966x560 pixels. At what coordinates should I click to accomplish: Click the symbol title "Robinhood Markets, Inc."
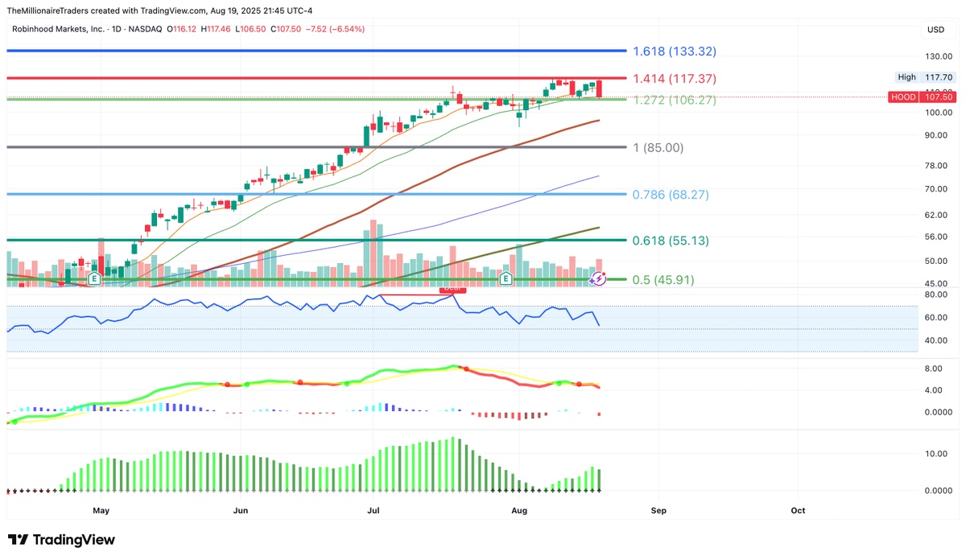point(60,29)
